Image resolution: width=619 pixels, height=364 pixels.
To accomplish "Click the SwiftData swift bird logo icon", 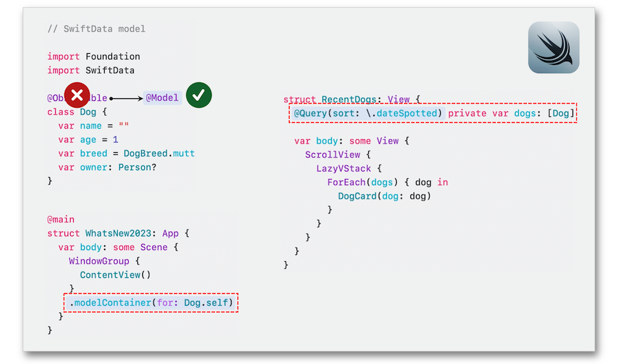I will 553,48.
